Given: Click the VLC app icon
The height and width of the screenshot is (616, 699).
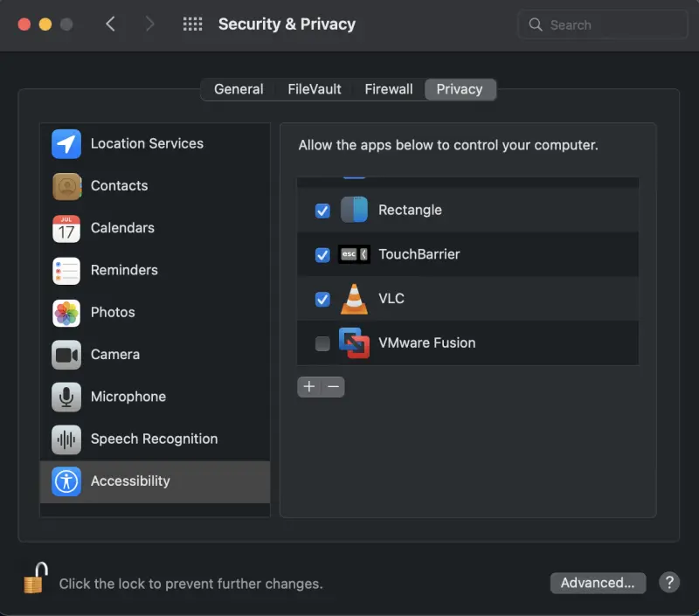Looking at the screenshot, I should 353,298.
